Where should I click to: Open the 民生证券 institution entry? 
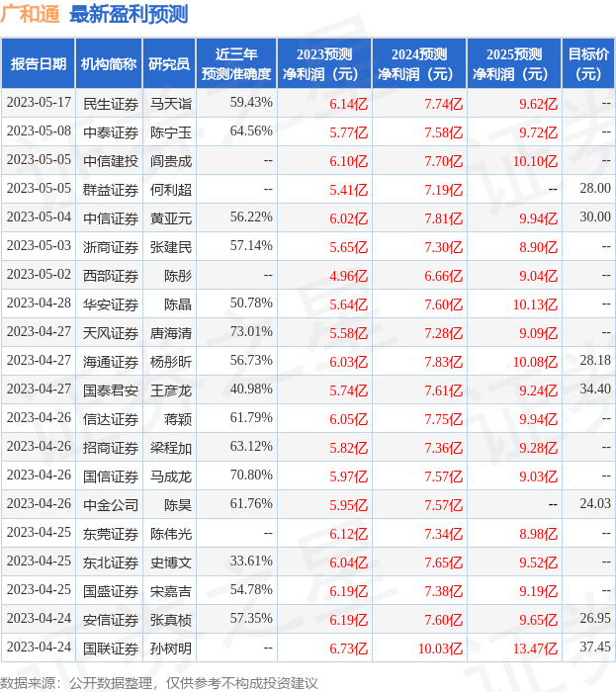(x=110, y=103)
